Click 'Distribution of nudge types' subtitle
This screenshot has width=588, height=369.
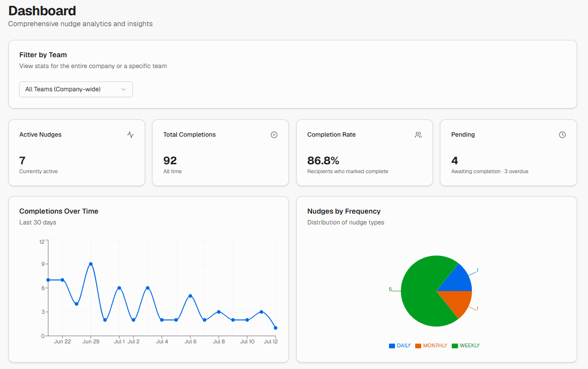coord(346,222)
